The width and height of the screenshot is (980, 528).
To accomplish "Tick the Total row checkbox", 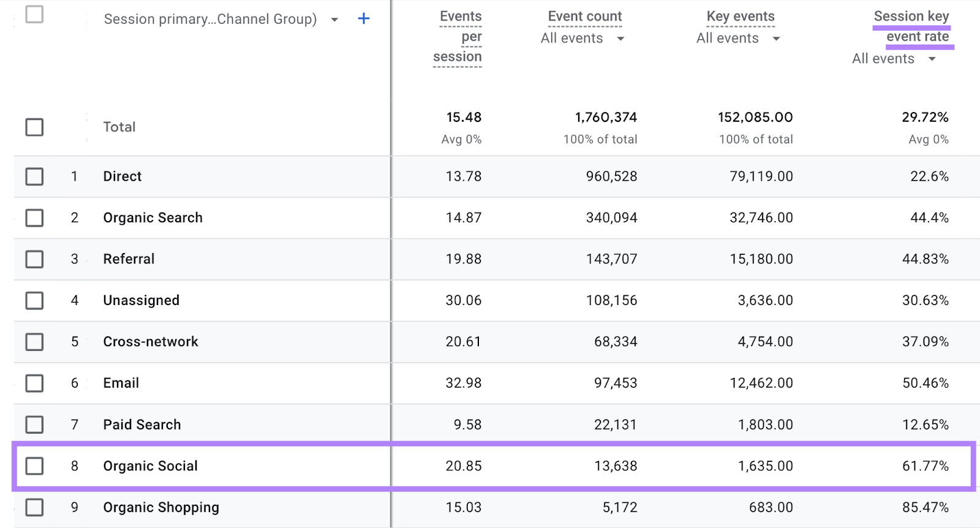I will 34,127.
